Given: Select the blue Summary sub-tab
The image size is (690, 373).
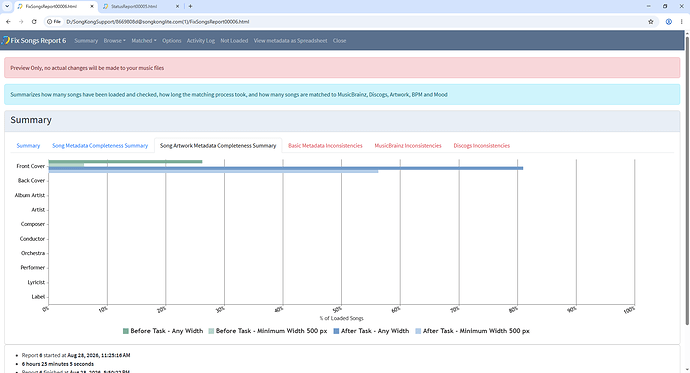Looking at the screenshot, I should (x=28, y=146).
